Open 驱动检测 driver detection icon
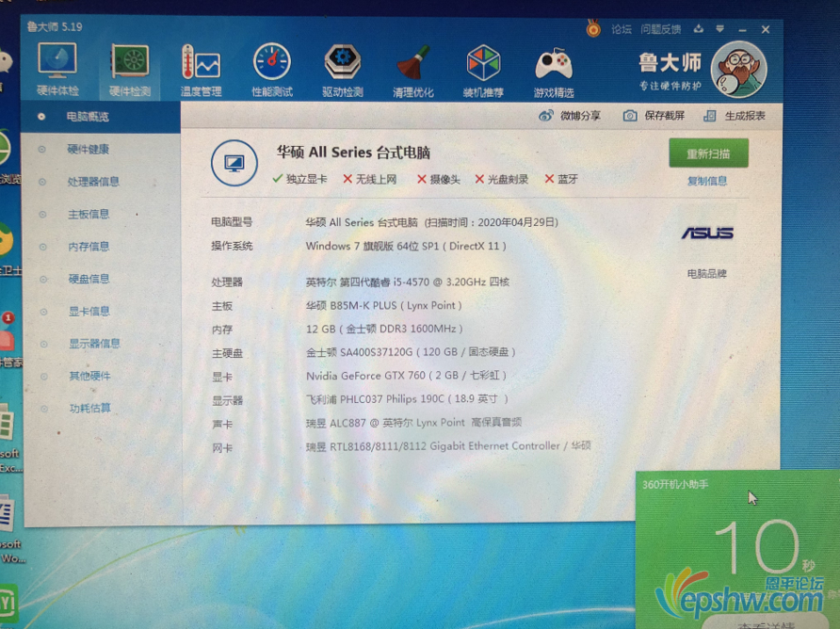The height and width of the screenshot is (629, 840). tap(343, 71)
